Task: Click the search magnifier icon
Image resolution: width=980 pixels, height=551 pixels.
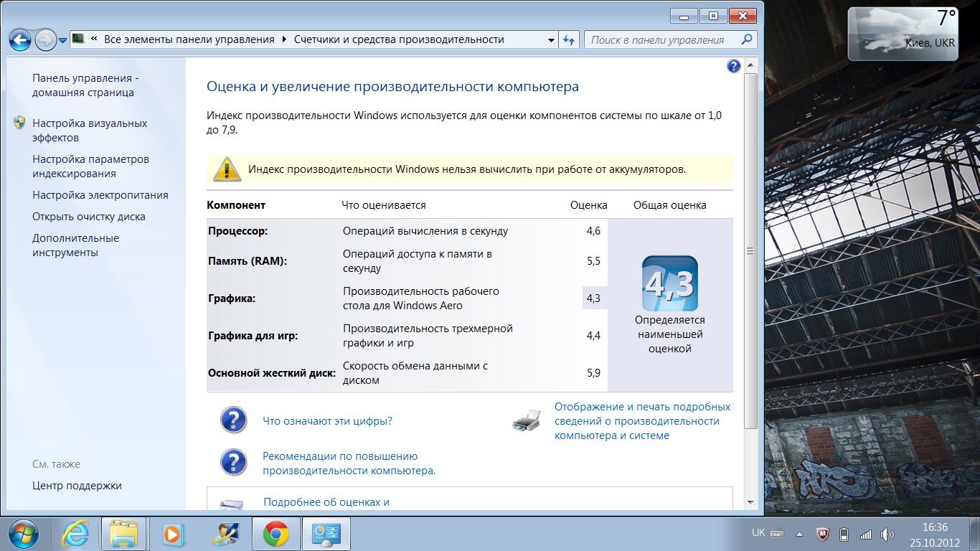Action: tap(747, 39)
